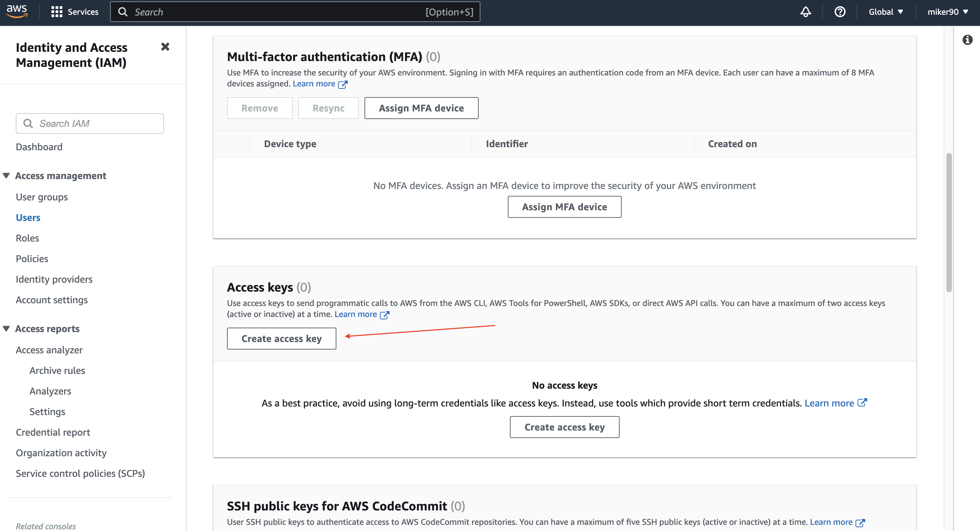Follow the SSH public keys Learn more link
The image size is (980, 531).
(x=831, y=522)
